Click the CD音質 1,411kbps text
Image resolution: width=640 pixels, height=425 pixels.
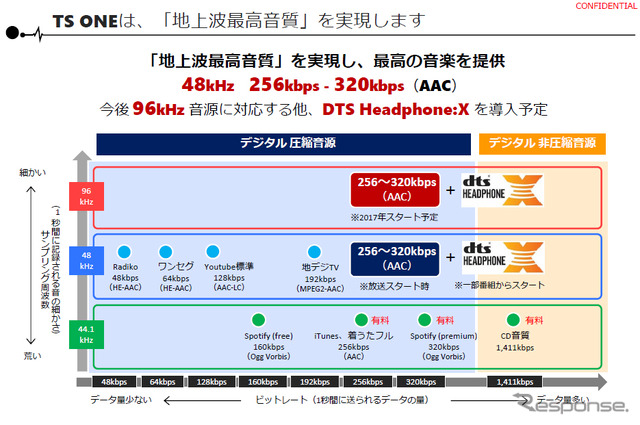point(515,342)
